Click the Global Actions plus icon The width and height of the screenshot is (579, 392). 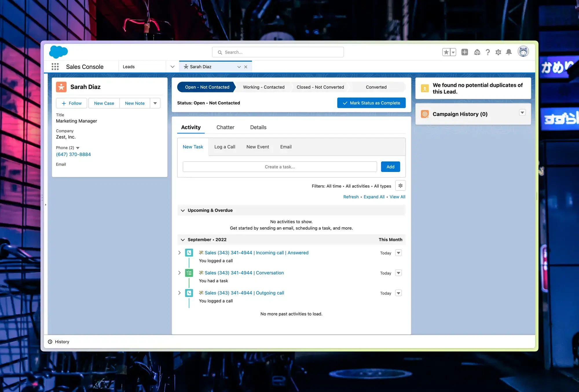pos(465,52)
